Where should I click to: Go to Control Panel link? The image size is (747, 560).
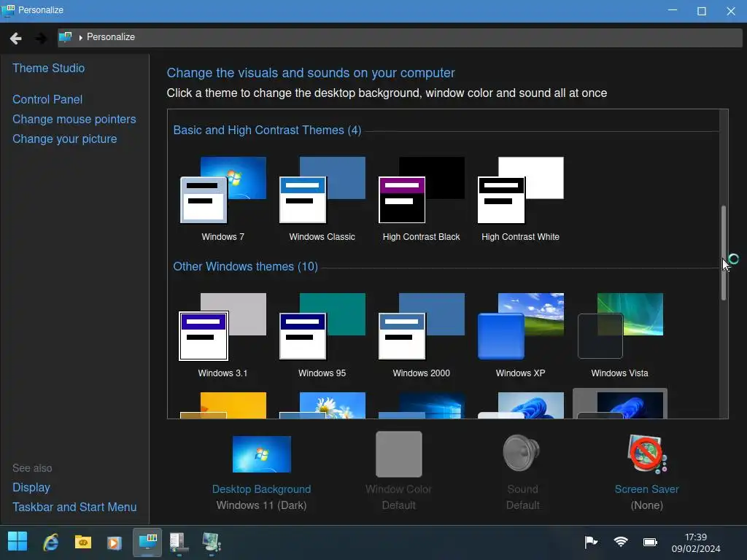coord(47,99)
